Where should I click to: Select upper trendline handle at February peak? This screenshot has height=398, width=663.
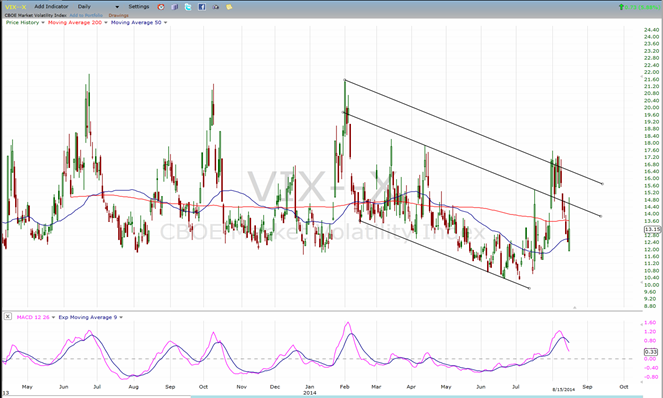click(345, 80)
